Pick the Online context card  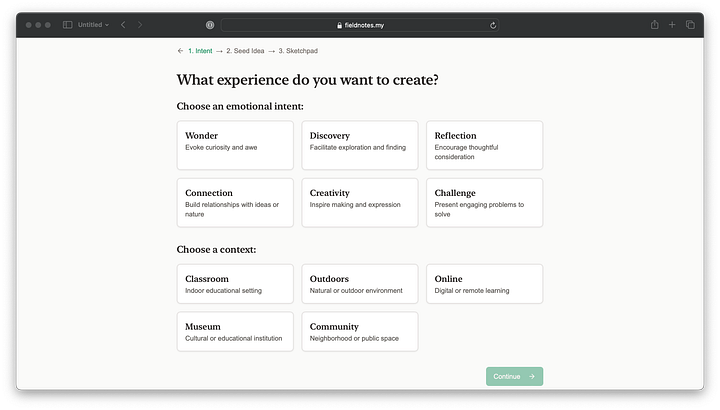(x=484, y=284)
